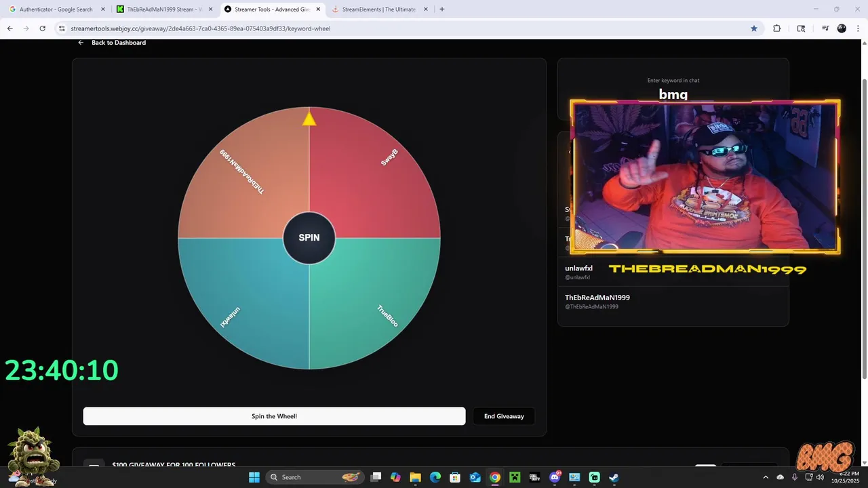Go Back to Dashboard
The image size is (868, 488).
pyautogui.click(x=112, y=43)
